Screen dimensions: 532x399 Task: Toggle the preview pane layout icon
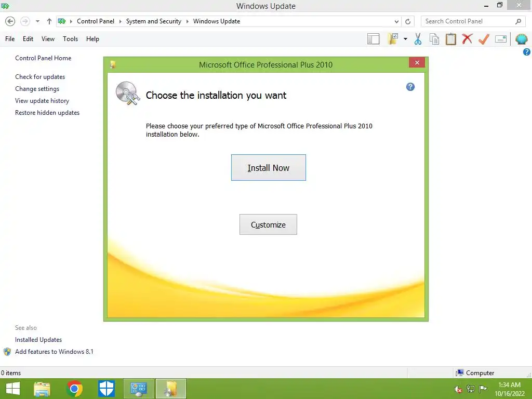pyautogui.click(x=373, y=39)
